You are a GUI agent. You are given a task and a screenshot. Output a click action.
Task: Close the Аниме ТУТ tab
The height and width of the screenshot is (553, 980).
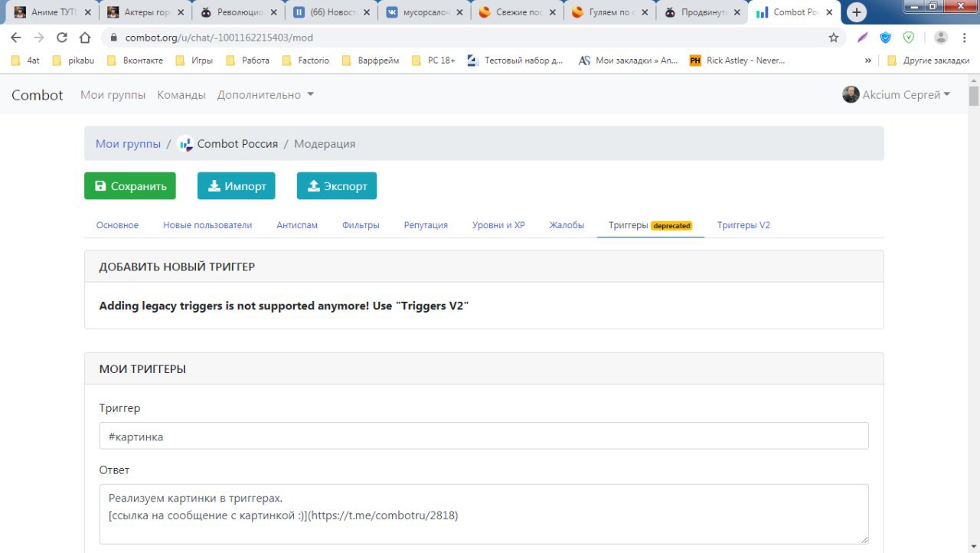point(88,12)
